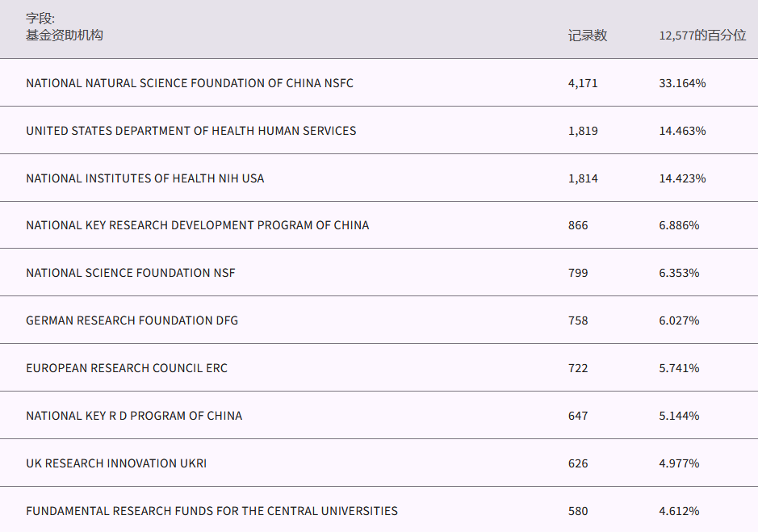758x532 pixels.
Task: Select European Research Council ERC entry
Action: tap(127, 368)
